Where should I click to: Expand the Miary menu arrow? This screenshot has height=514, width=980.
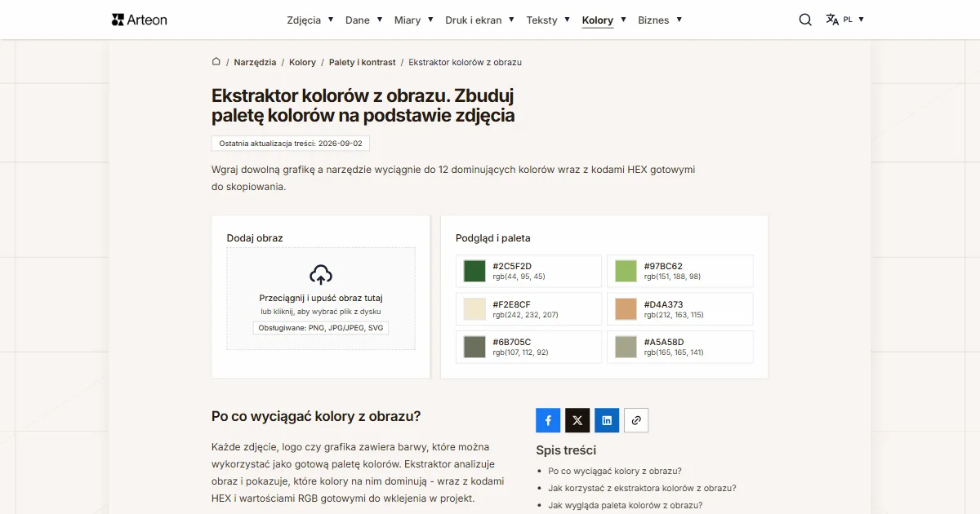point(430,20)
